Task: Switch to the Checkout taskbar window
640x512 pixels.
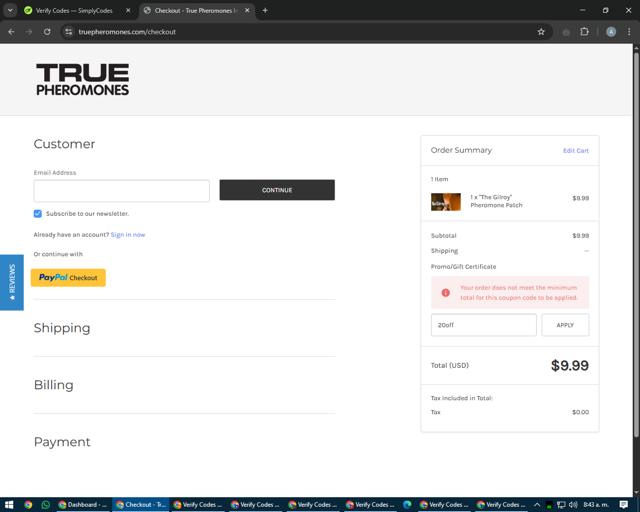Action: coord(141,505)
